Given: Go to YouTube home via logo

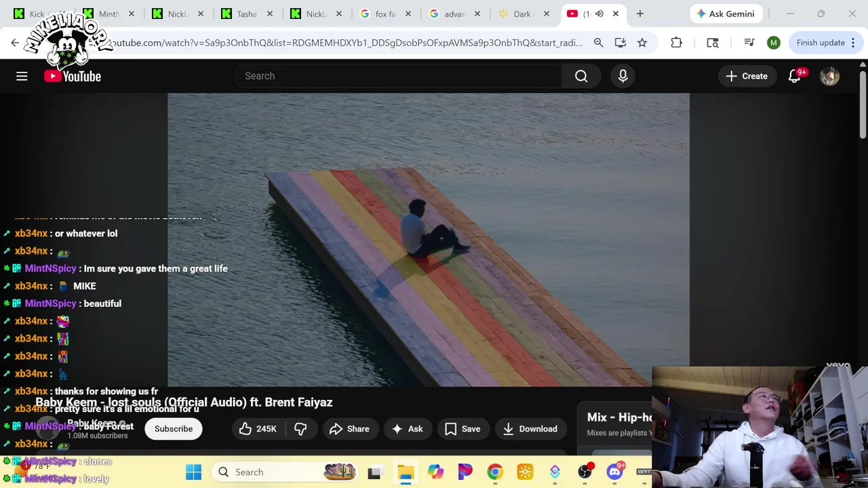Looking at the screenshot, I should click(73, 76).
